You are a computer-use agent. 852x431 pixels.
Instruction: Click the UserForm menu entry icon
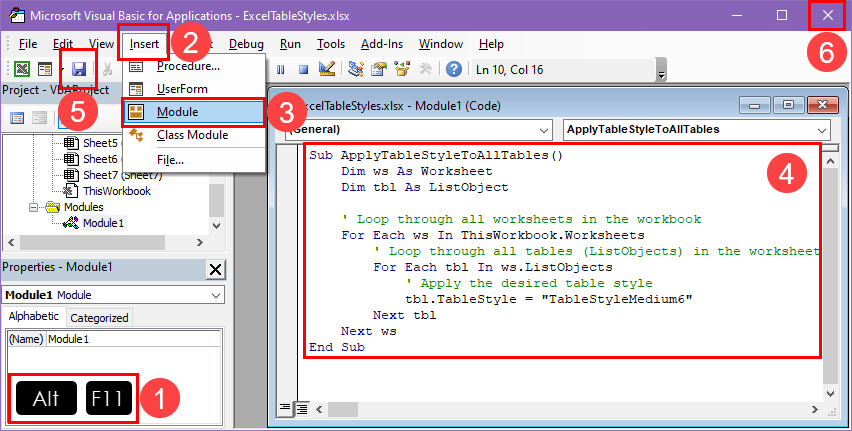click(x=136, y=89)
